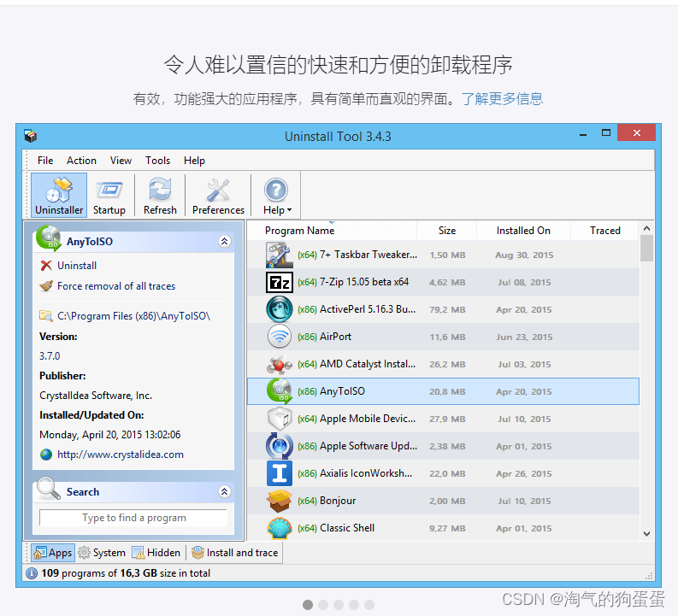Click the Uninstall Tool title bar app icon

[x=30, y=136]
